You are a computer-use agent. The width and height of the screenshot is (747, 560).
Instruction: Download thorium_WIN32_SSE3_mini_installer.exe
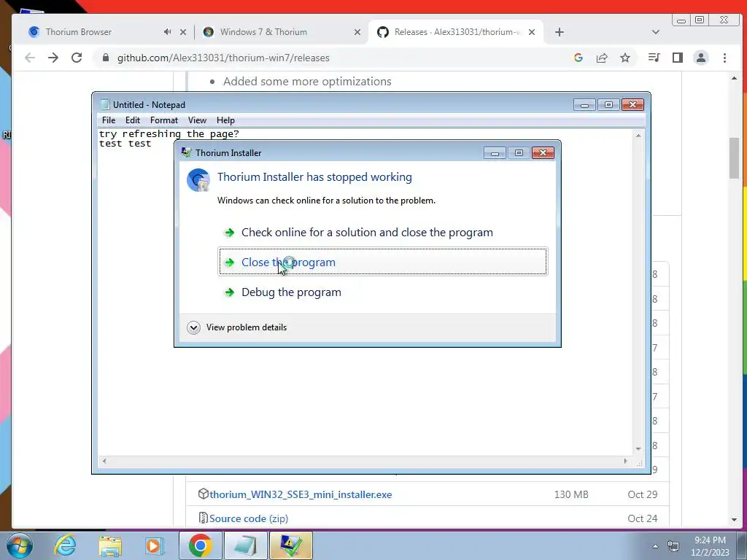point(301,494)
